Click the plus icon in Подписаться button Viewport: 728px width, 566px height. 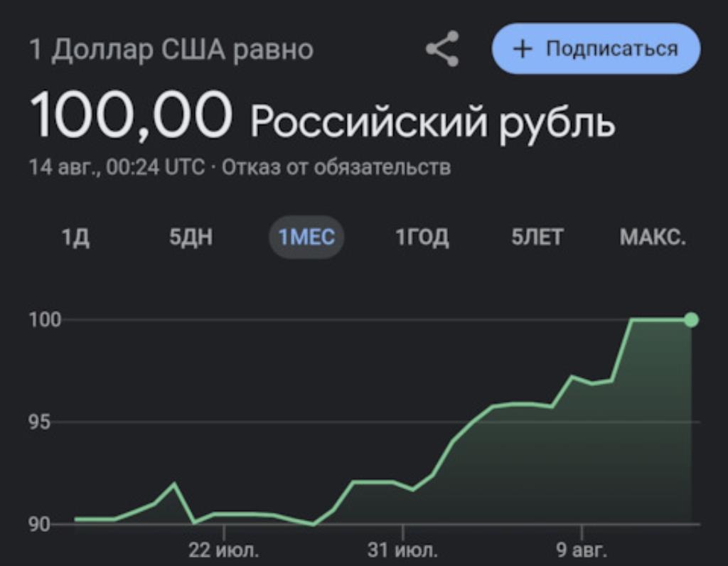pos(523,49)
